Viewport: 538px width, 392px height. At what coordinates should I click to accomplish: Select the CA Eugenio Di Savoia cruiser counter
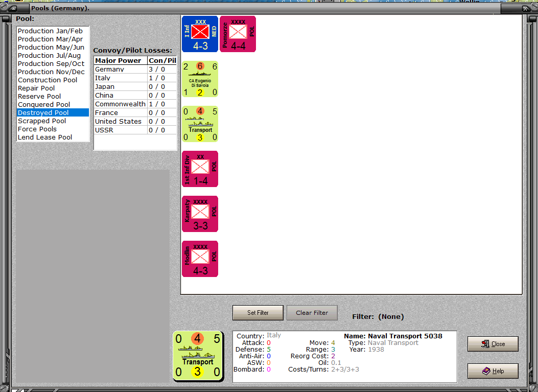tap(200, 79)
